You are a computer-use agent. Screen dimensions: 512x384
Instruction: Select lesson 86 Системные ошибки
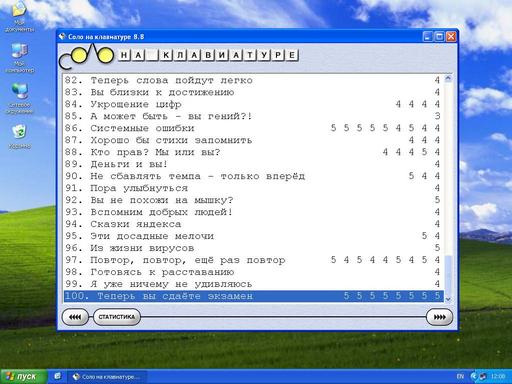pyautogui.click(x=253, y=128)
